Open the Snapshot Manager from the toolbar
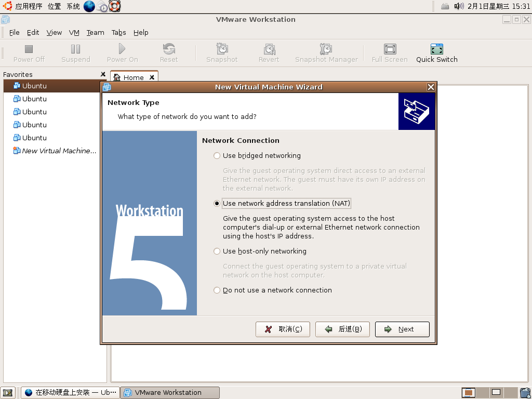This screenshot has height=399, width=532. (x=326, y=54)
